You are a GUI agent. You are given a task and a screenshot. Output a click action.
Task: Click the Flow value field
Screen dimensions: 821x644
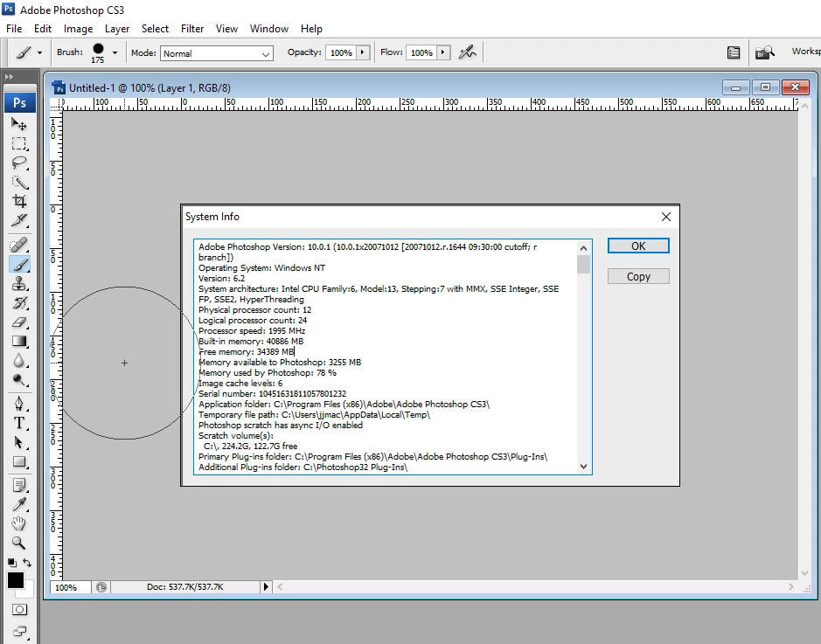click(421, 52)
